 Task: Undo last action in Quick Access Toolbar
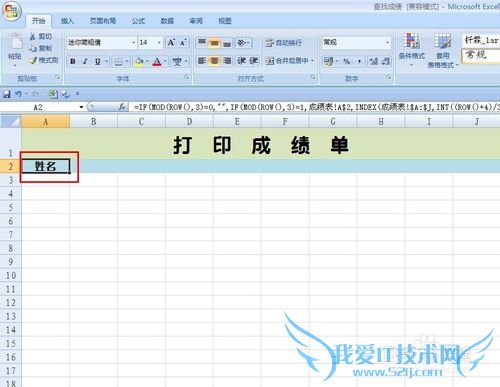(x=18, y=94)
